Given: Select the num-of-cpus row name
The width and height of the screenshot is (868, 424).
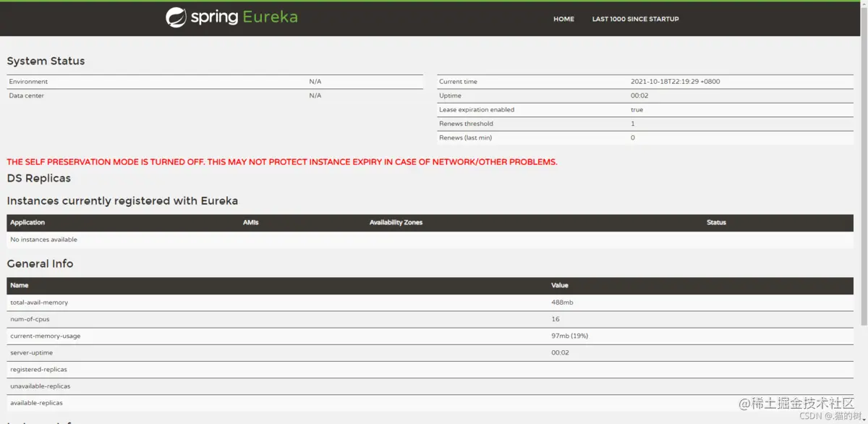Looking at the screenshot, I should click(x=30, y=319).
